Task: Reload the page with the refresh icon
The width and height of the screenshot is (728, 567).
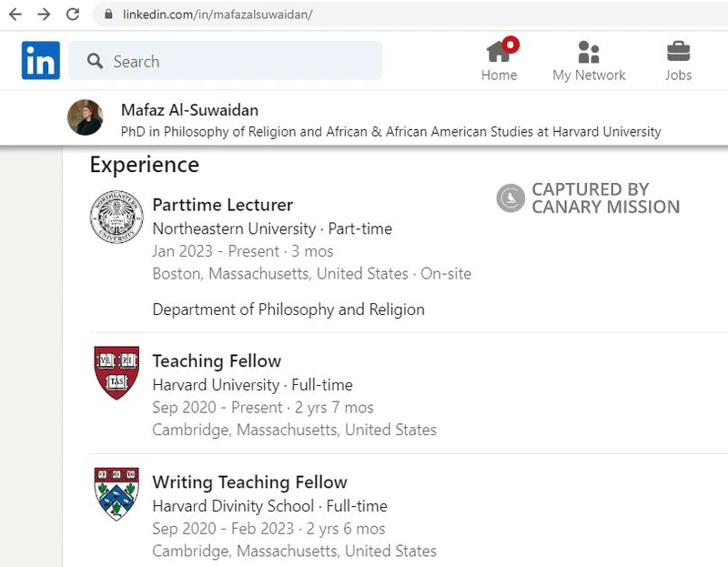Action: (73, 15)
